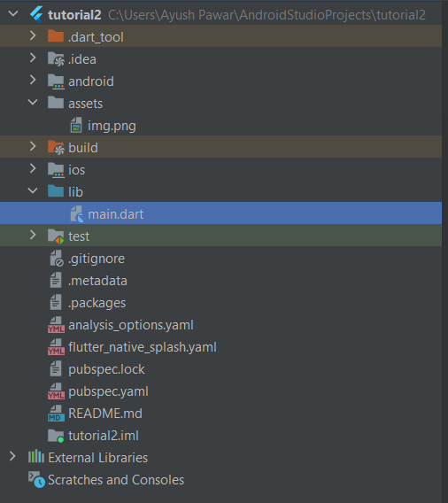Screen dimensions: 448x503
Task: Click the .packages file icon
Action: coord(56,302)
